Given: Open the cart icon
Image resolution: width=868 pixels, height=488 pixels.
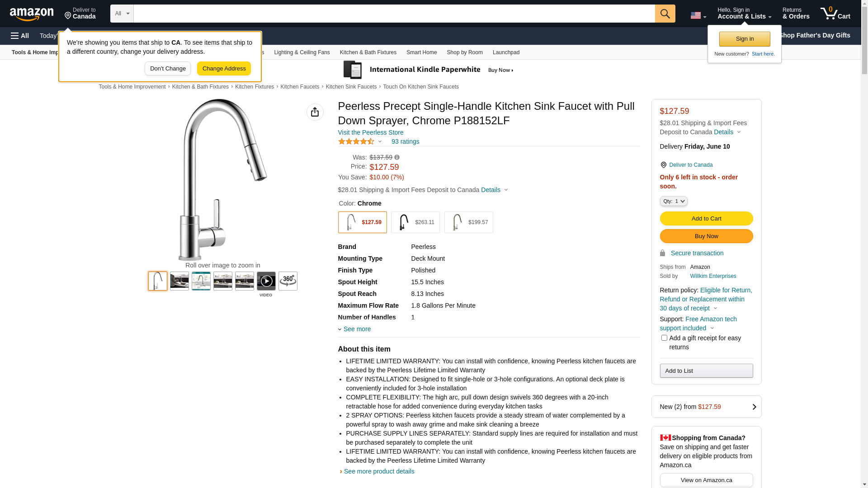Looking at the screenshot, I should click(835, 14).
